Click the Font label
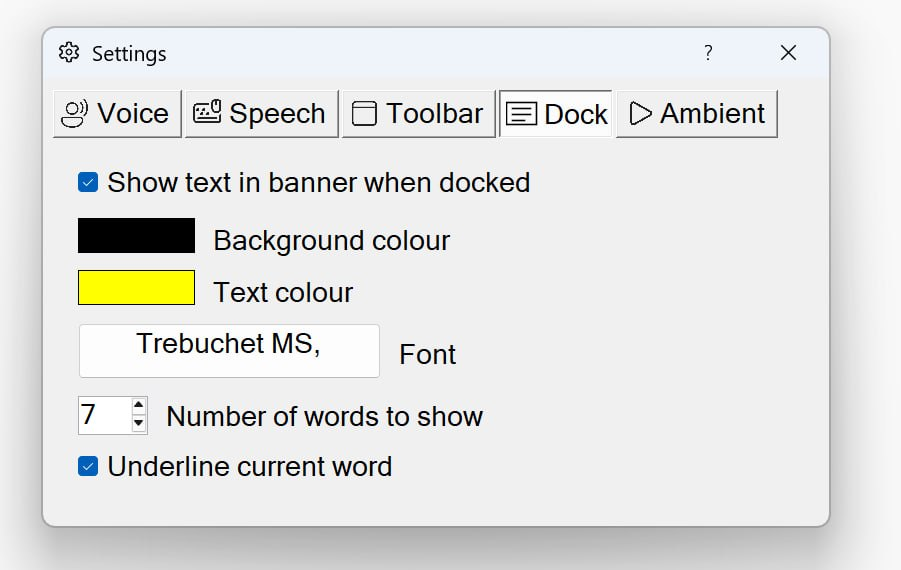The image size is (901, 570). click(x=428, y=355)
